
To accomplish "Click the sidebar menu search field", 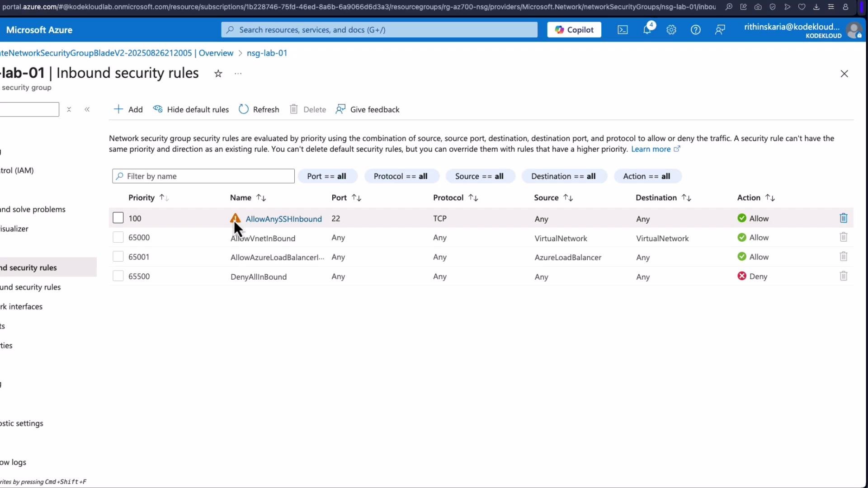I will tap(29, 109).
